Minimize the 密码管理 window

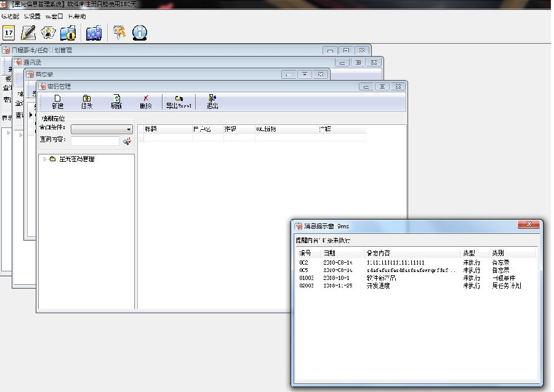366,87
